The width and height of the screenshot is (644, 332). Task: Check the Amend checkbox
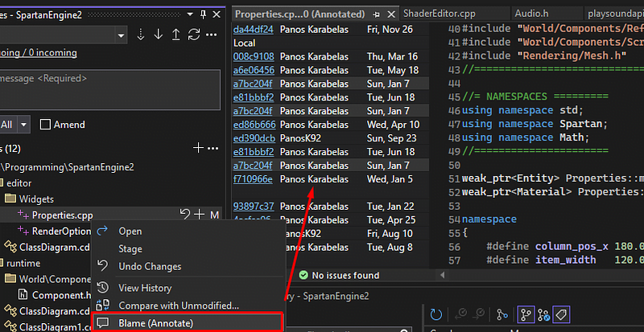click(45, 125)
